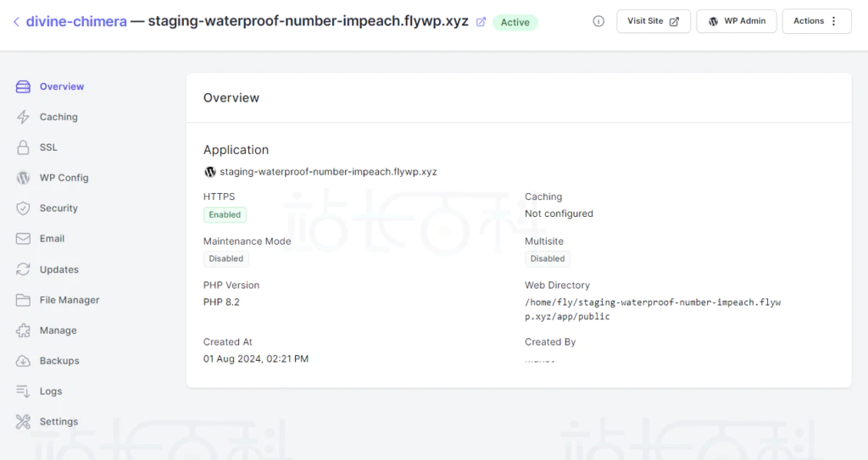Click the back arrow beside divine-chimera

point(16,22)
